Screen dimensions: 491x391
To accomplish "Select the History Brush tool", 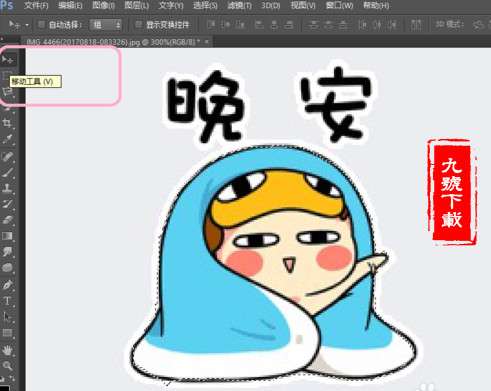I will (7, 204).
